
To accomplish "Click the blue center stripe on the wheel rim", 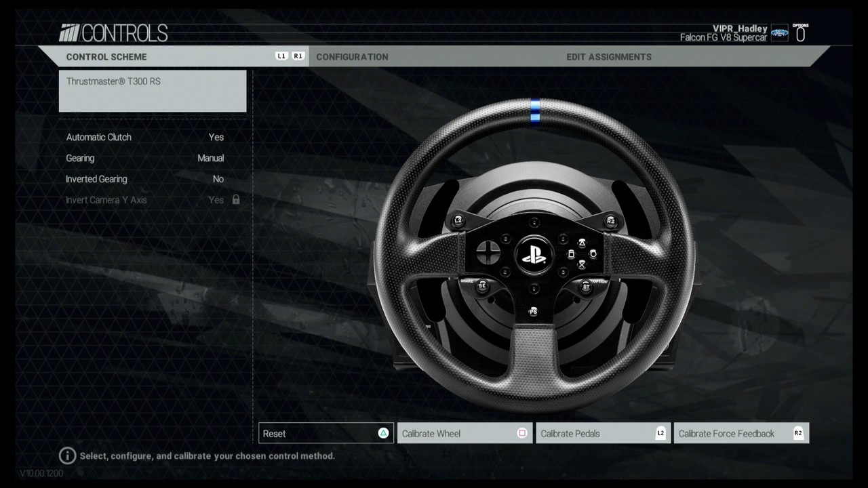I will tap(535, 113).
